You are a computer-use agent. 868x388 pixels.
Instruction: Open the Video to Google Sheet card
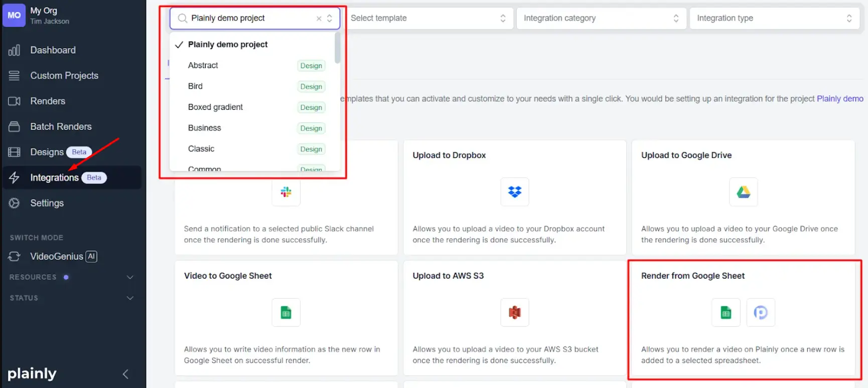pyautogui.click(x=286, y=318)
